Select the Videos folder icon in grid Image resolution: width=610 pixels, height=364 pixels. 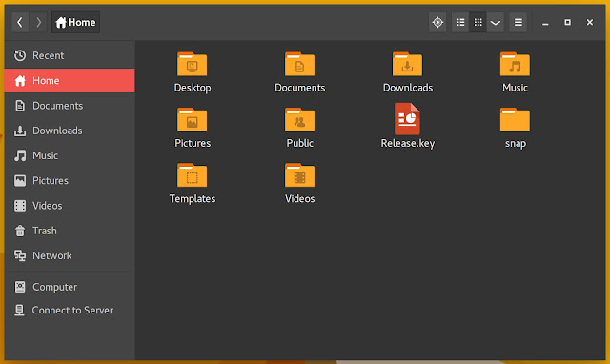pos(299,175)
